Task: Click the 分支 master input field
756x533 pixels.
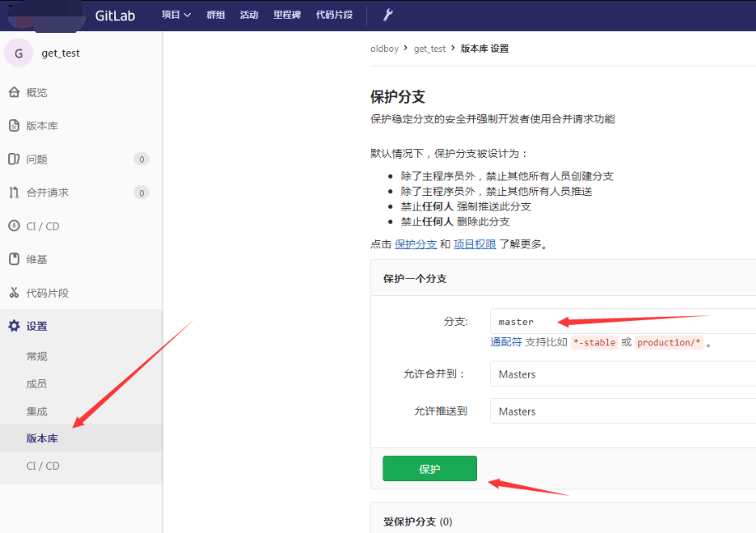Action: [x=622, y=322]
